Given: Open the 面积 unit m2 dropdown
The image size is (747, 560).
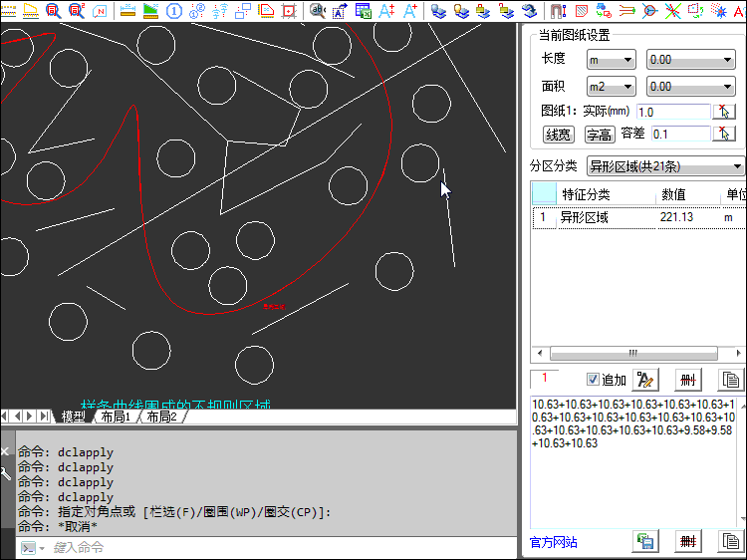Looking at the screenshot, I should pyautogui.click(x=611, y=87).
